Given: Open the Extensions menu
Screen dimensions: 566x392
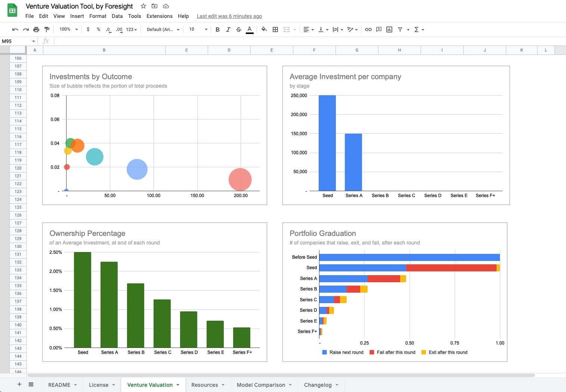Looking at the screenshot, I should tap(160, 16).
